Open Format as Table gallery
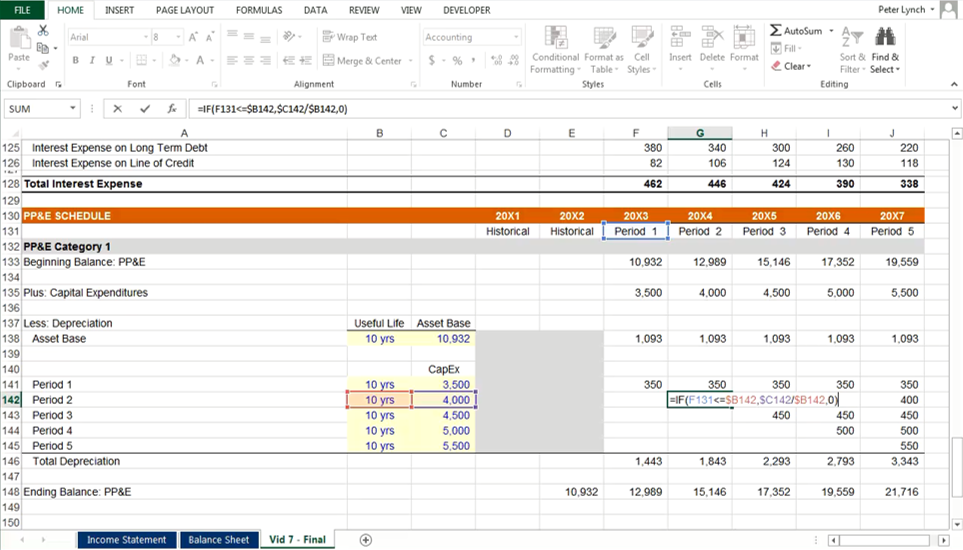Screen dimensions: 963x550 pyautogui.click(x=604, y=50)
